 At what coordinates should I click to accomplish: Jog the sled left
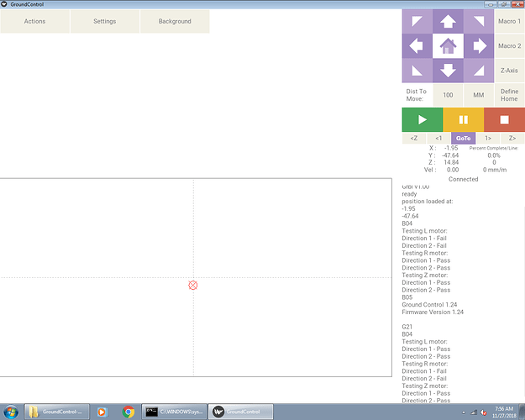point(417,46)
